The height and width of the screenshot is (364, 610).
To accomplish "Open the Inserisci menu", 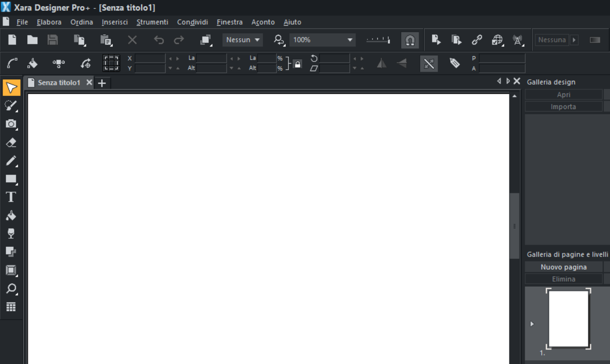I will pyautogui.click(x=115, y=22).
